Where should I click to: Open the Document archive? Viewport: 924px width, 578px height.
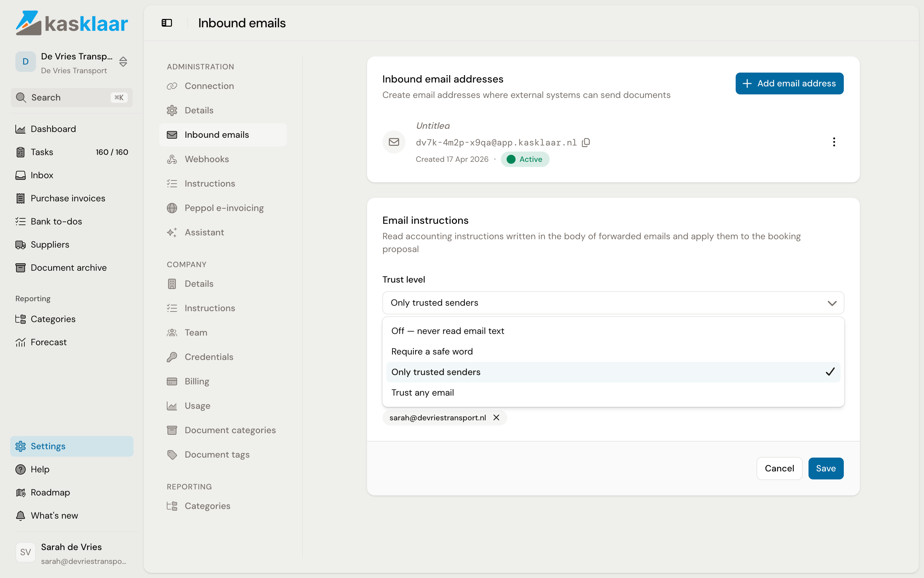tap(72, 267)
